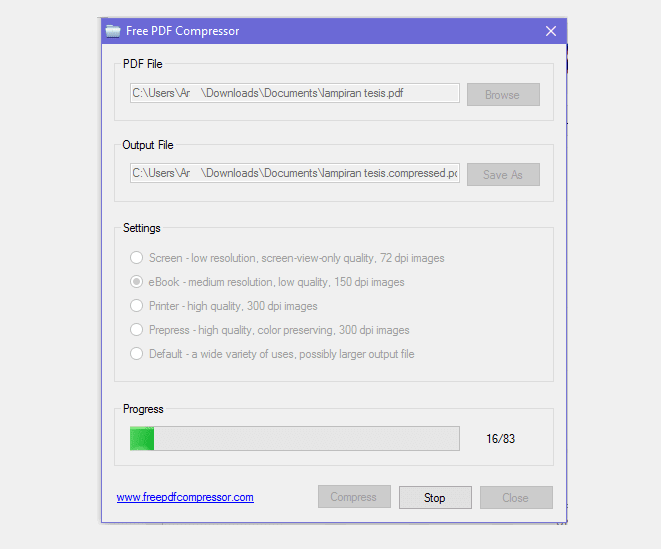Click the Free PDF Compressor title bar icon
The width and height of the screenshot is (661, 549).
[113, 31]
